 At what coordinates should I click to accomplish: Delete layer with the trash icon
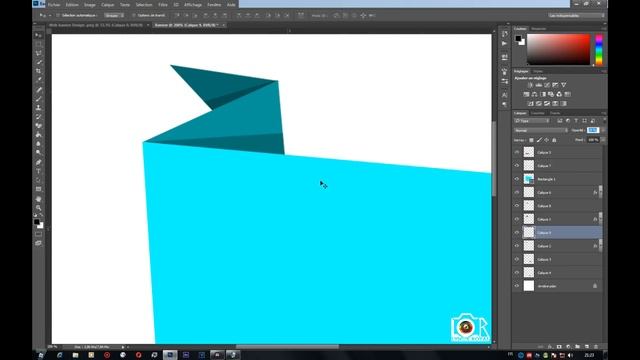click(596, 347)
